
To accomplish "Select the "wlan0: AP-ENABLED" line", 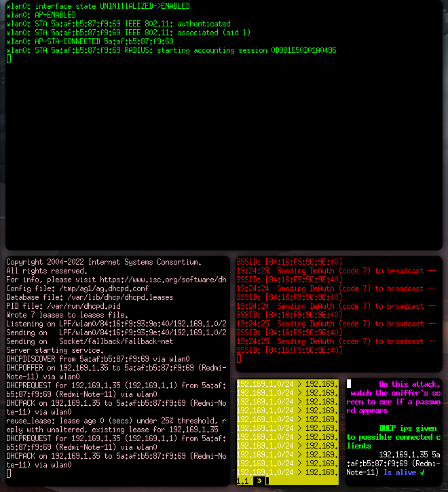I will pos(41,15).
